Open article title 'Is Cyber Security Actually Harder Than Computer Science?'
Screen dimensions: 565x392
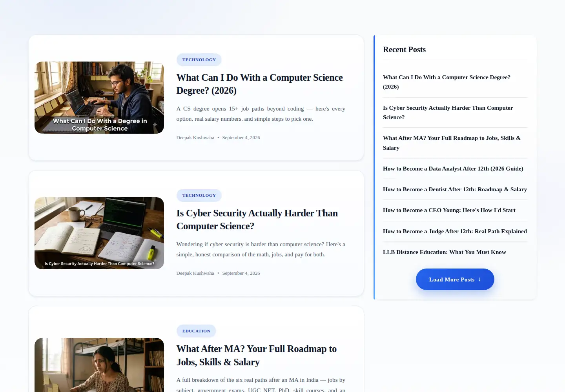pyautogui.click(x=257, y=220)
